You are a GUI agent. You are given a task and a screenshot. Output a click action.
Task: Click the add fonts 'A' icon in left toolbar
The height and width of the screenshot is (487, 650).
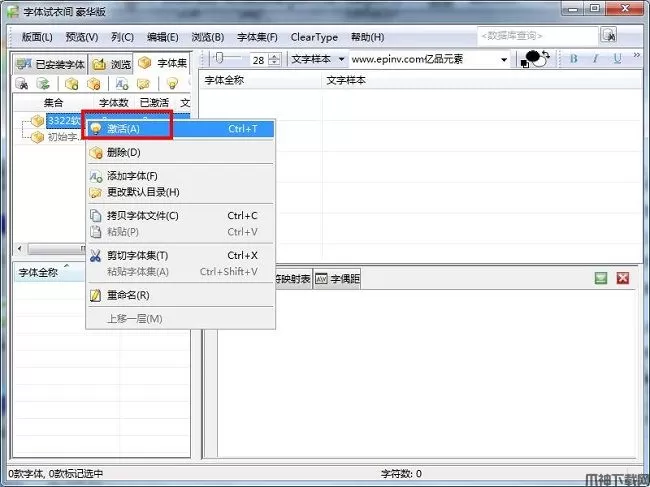pos(121,84)
